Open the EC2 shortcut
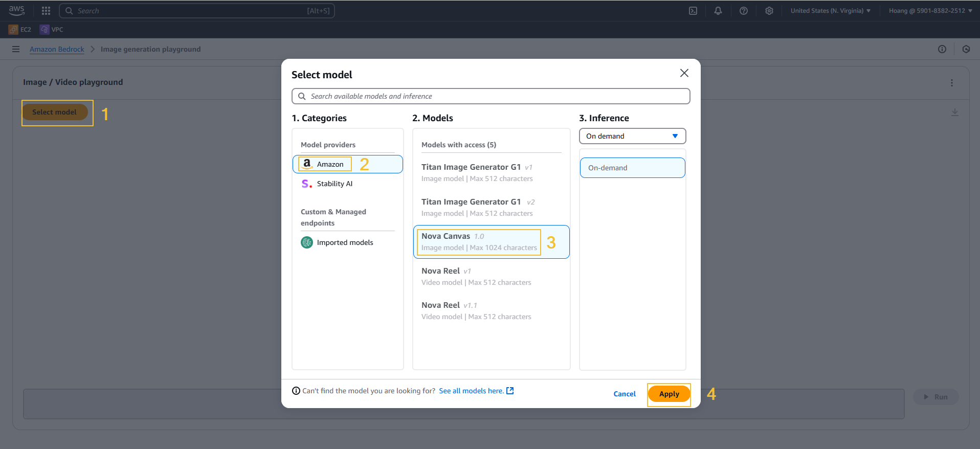980x449 pixels. pos(20,30)
